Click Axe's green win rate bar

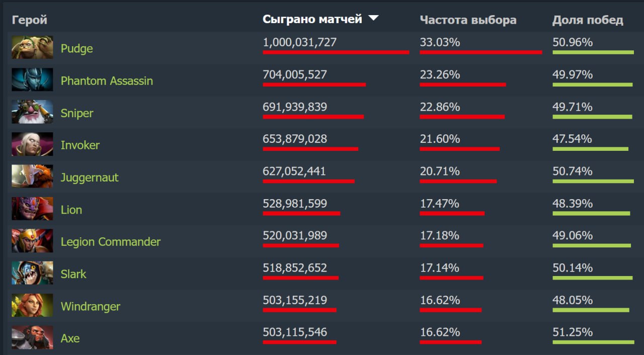(x=592, y=342)
